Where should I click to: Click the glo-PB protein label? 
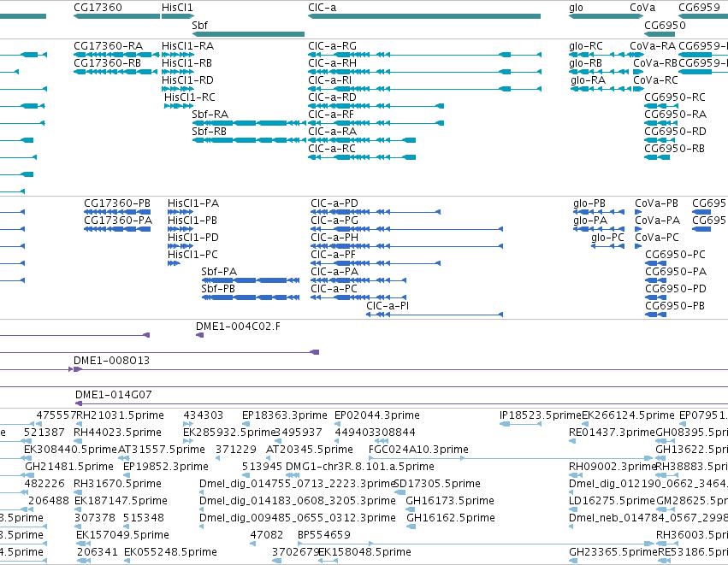(589, 203)
